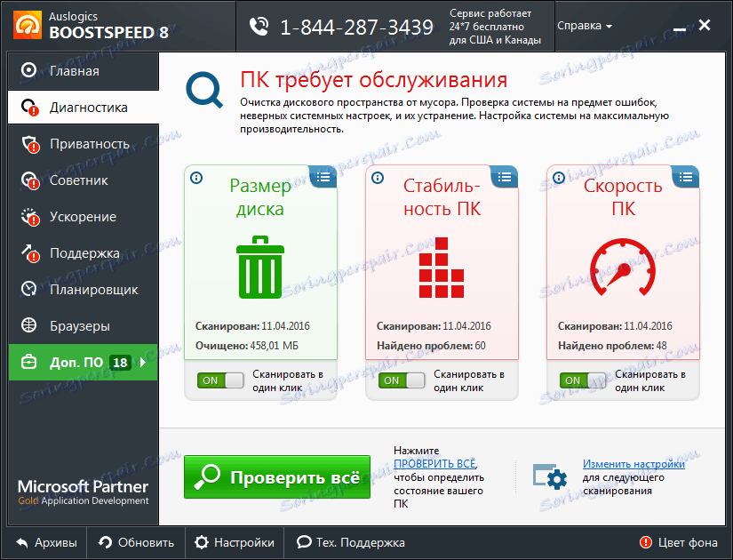Switch to the Приватность tab
Screen dimensions: 733x560
pos(84,144)
